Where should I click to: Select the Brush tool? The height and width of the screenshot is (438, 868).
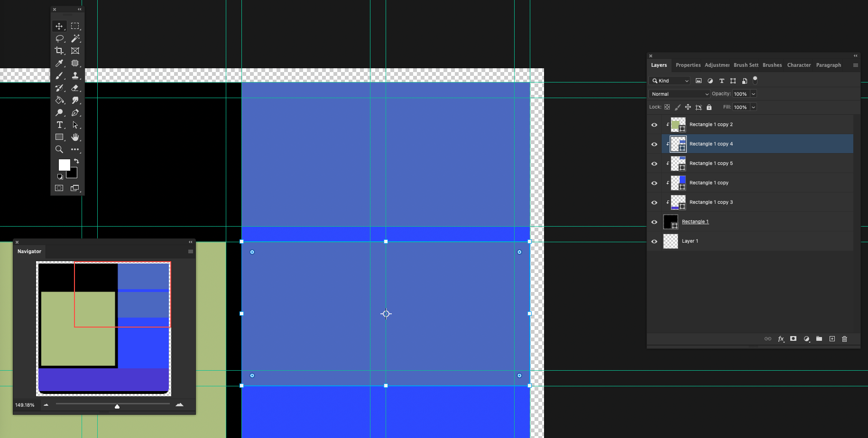coord(59,75)
